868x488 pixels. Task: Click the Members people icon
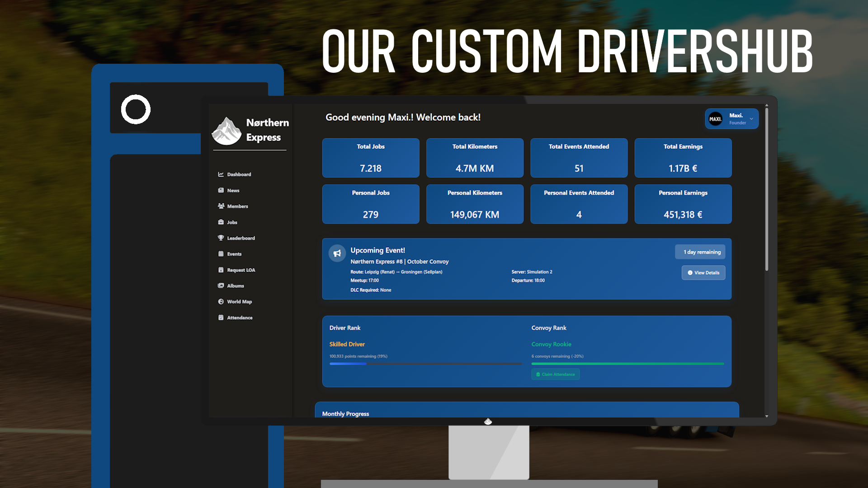[221, 206]
